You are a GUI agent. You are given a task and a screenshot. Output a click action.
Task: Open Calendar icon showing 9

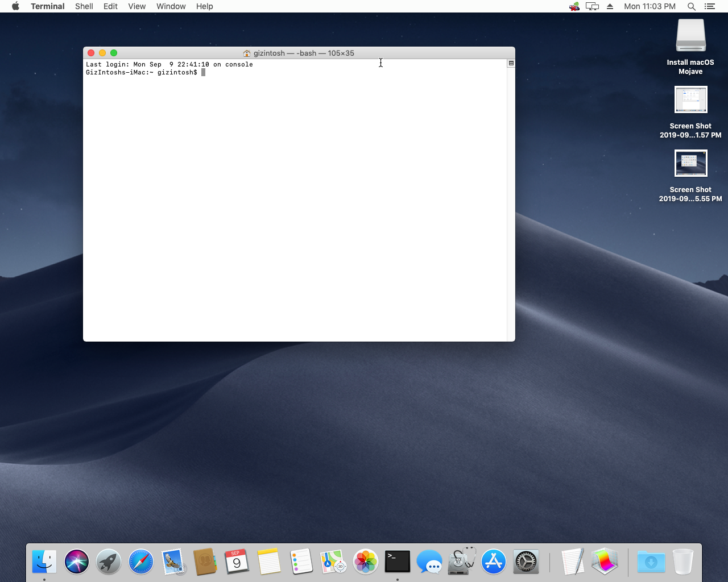[x=237, y=562]
